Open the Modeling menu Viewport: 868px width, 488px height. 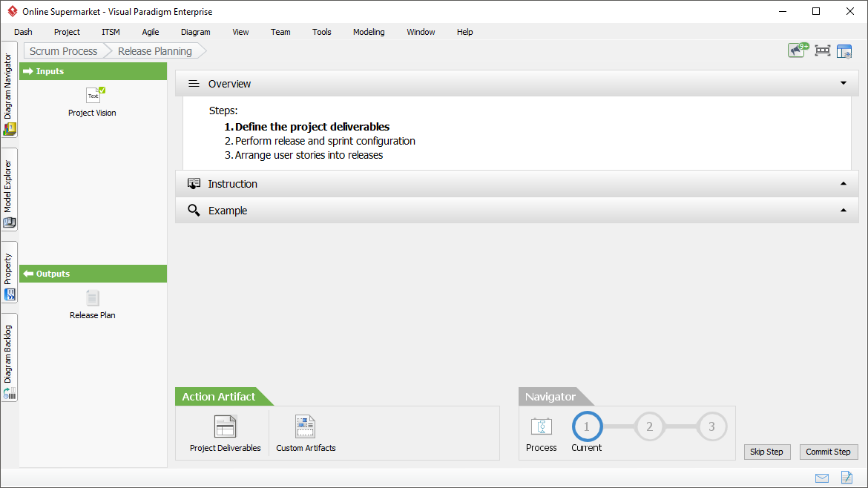tap(369, 32)
